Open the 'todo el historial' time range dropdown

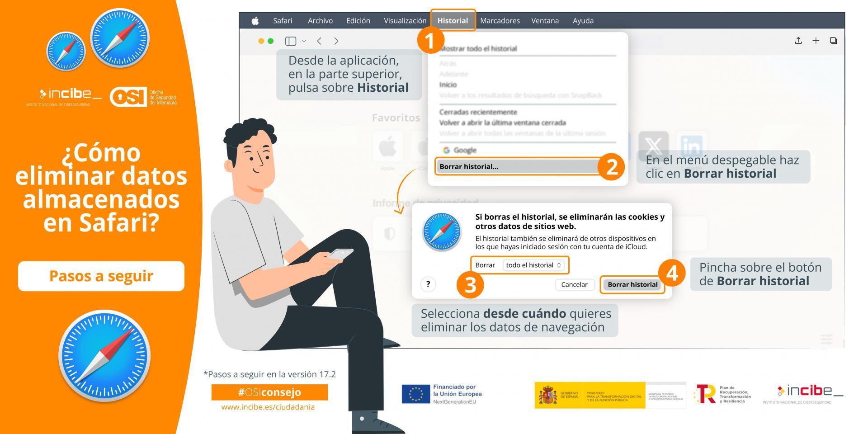[x=533, y=265]
